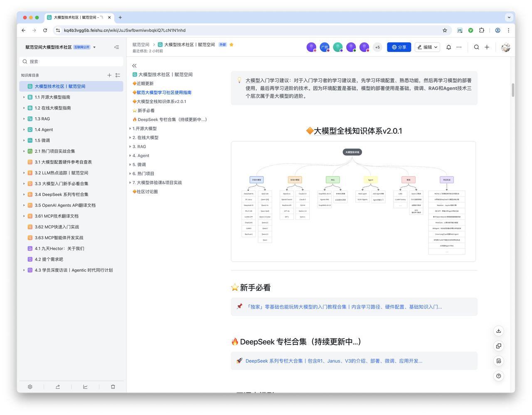Image resolution: width=532 pixels, height=415 pixels.
Task: Open the knowledge system mind map image
Action: (353, 201)
